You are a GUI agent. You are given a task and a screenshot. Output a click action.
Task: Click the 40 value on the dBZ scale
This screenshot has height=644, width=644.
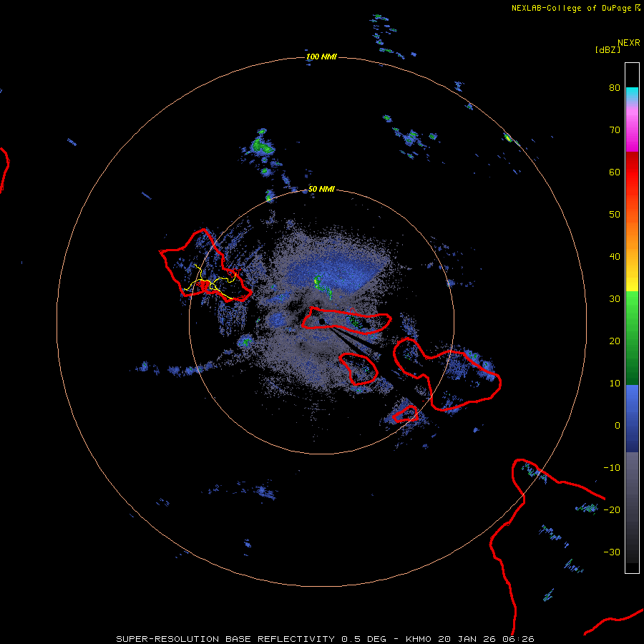pos(615,257)
